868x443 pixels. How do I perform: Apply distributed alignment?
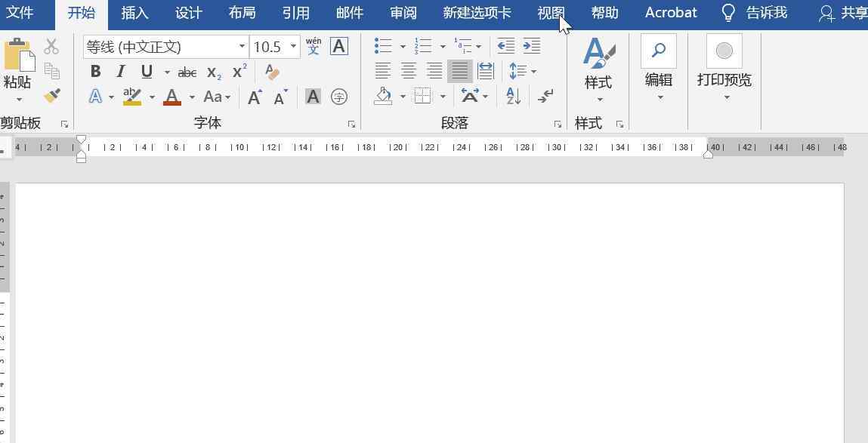[x=486, y=71]
